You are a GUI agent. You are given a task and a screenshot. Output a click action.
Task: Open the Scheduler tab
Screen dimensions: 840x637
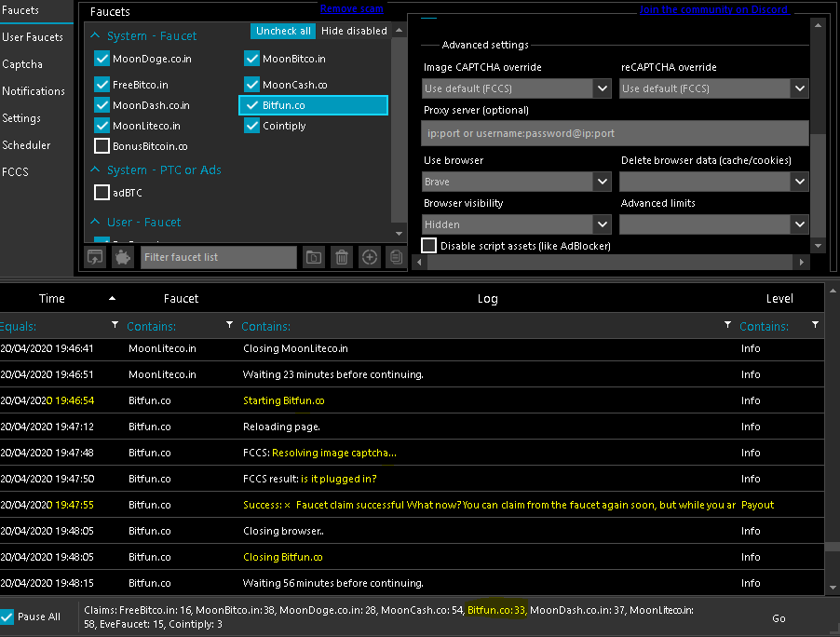pos(26,145)
